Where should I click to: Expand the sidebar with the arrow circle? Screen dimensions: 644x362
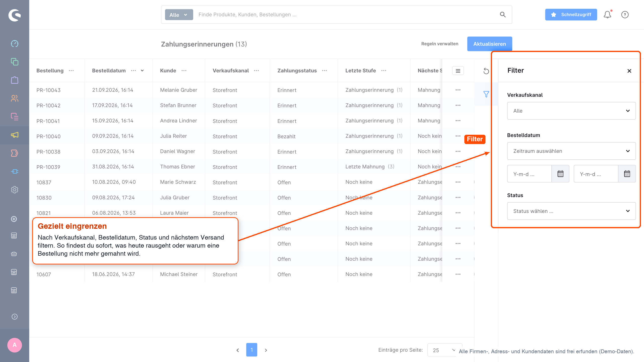point(15,316)
